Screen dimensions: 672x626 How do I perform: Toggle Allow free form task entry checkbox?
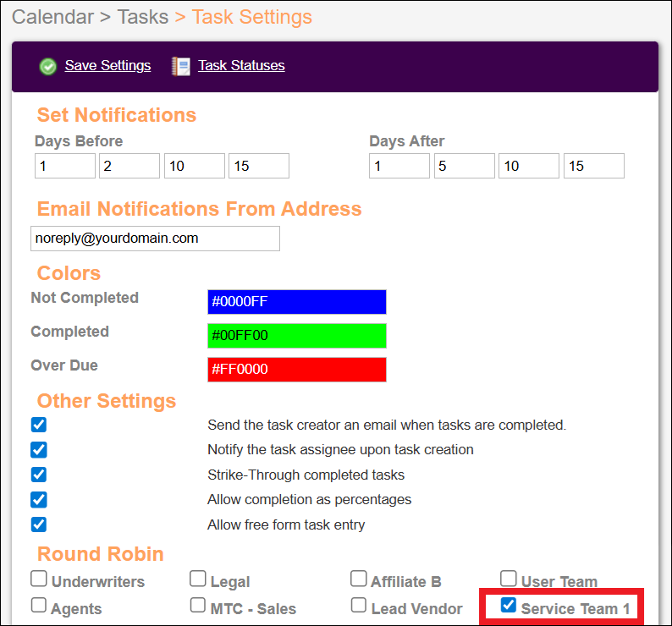coord(39,524)
